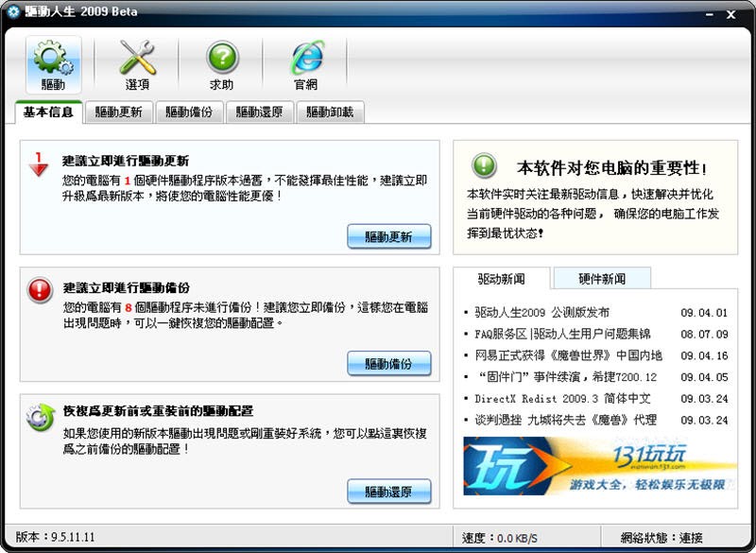Select the 驅動還原 tab
Viewport: 756px width, 553px height.
coord(259,112)
